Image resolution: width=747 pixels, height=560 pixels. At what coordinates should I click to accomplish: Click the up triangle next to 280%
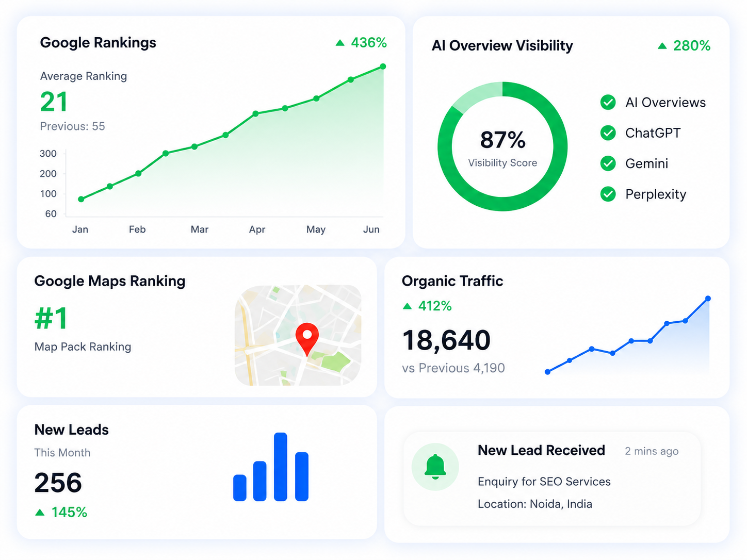coord(662,46)
